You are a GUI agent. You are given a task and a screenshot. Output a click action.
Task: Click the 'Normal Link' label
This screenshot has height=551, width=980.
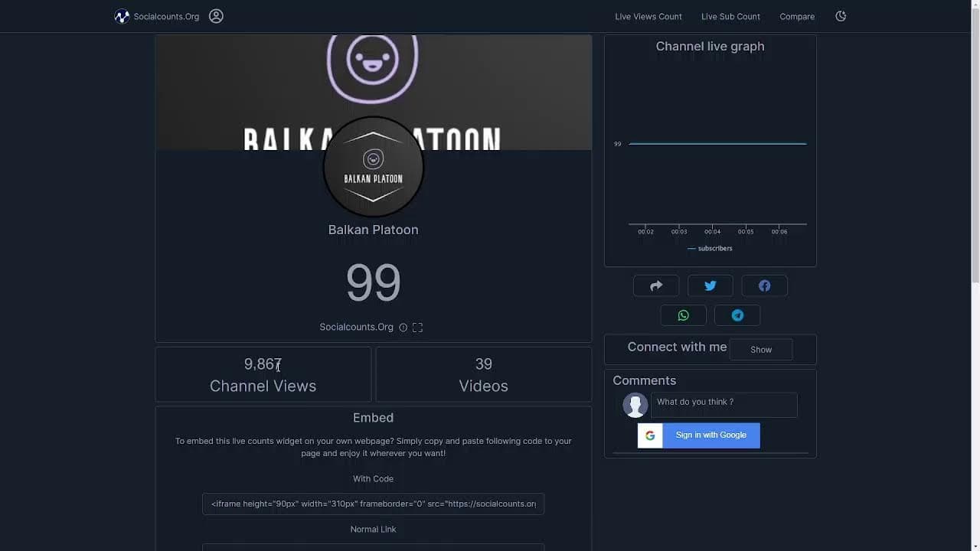374,530
